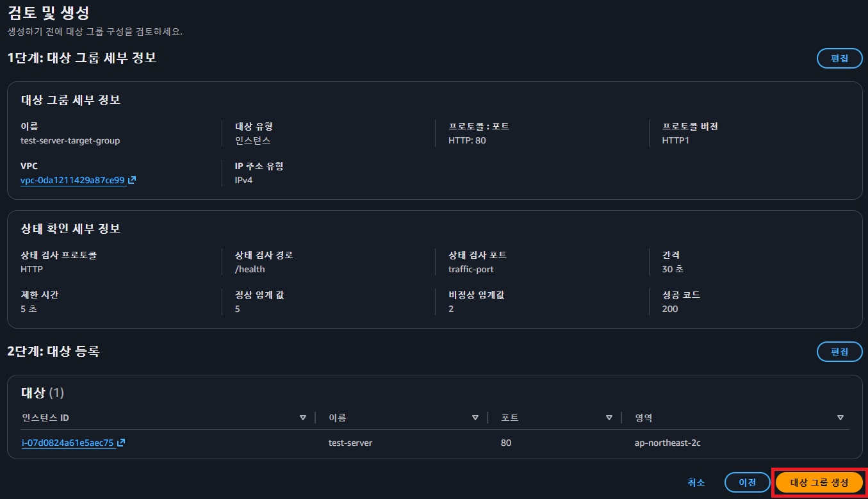This screenshot has width=868, height=499.
Task: Click the 이전 button
Action: click(747, 482)
